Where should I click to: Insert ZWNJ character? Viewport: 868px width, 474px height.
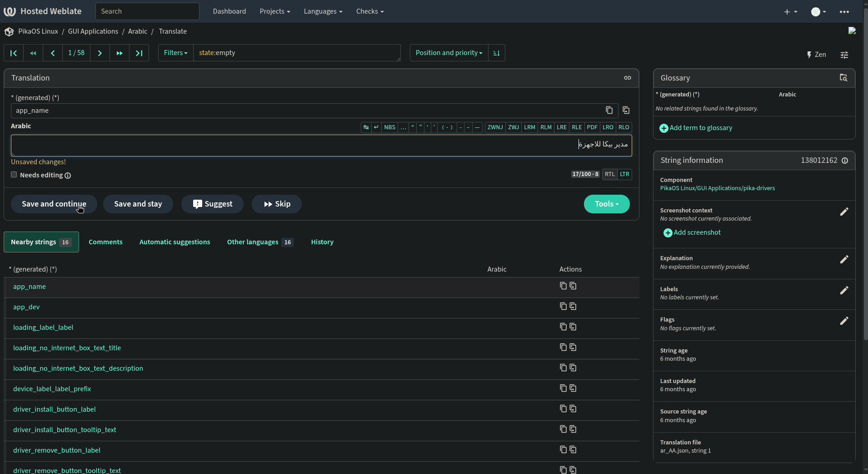tap(495, 127)
